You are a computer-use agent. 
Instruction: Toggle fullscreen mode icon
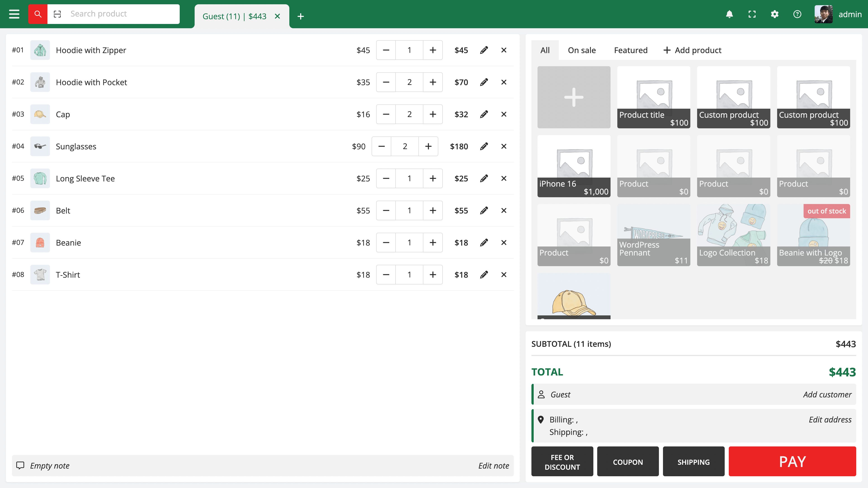point(752,14)
